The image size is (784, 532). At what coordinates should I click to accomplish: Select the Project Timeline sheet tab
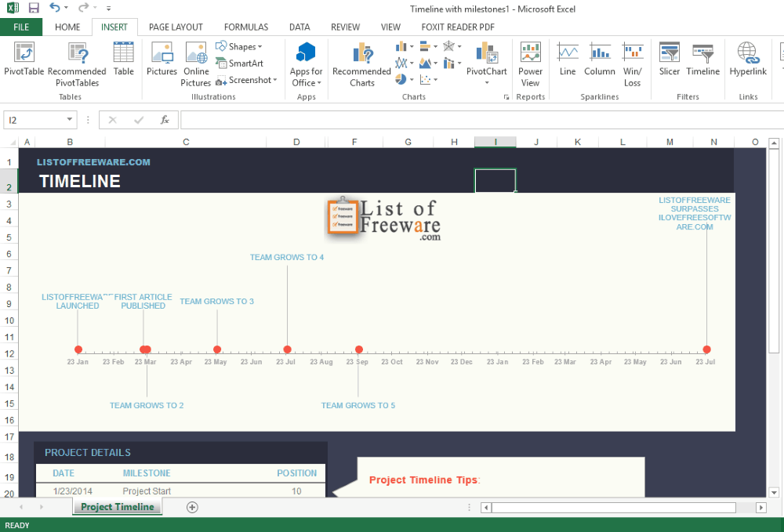click(x=118, y=507)
